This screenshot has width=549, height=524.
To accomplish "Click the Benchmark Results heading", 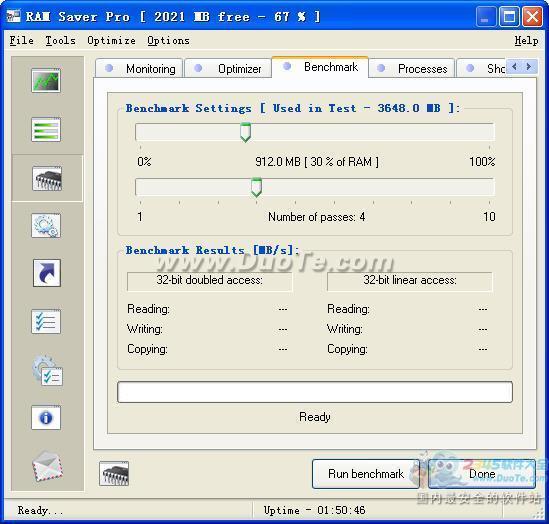I will pos(213,250).
